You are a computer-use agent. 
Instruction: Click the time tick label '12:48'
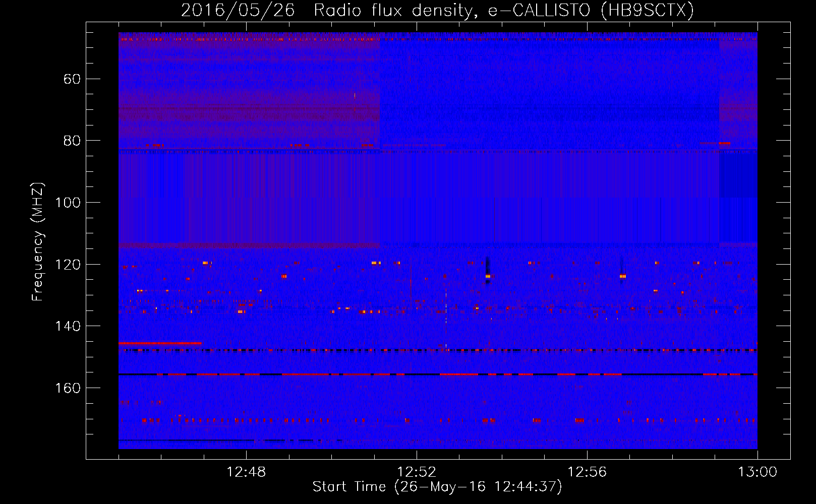(246, 472)
